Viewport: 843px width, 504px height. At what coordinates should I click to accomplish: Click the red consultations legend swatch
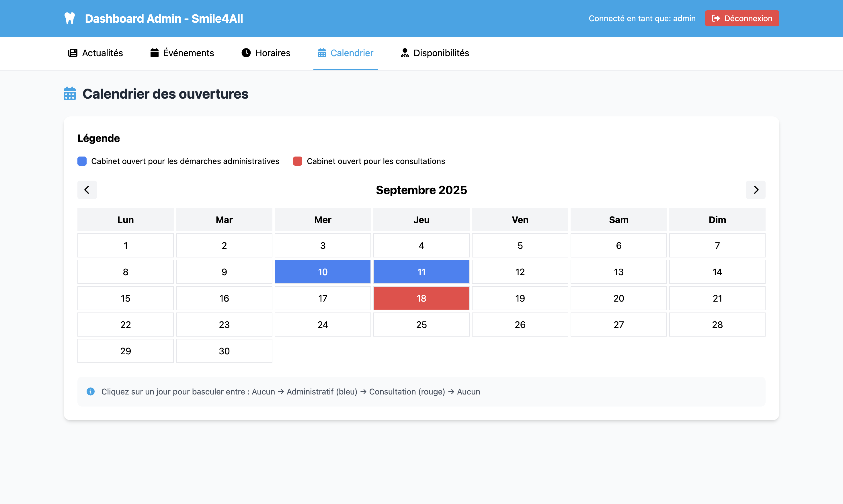tap(298, 161)
